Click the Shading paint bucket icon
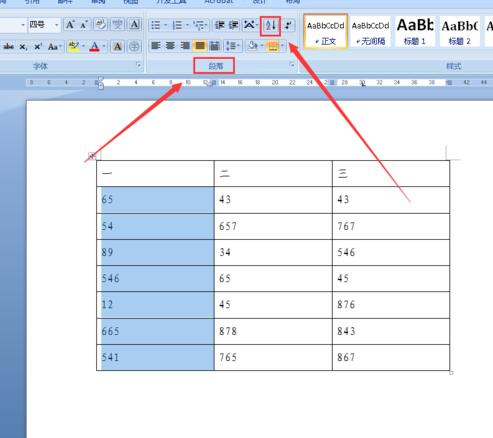 click(252, 46)
